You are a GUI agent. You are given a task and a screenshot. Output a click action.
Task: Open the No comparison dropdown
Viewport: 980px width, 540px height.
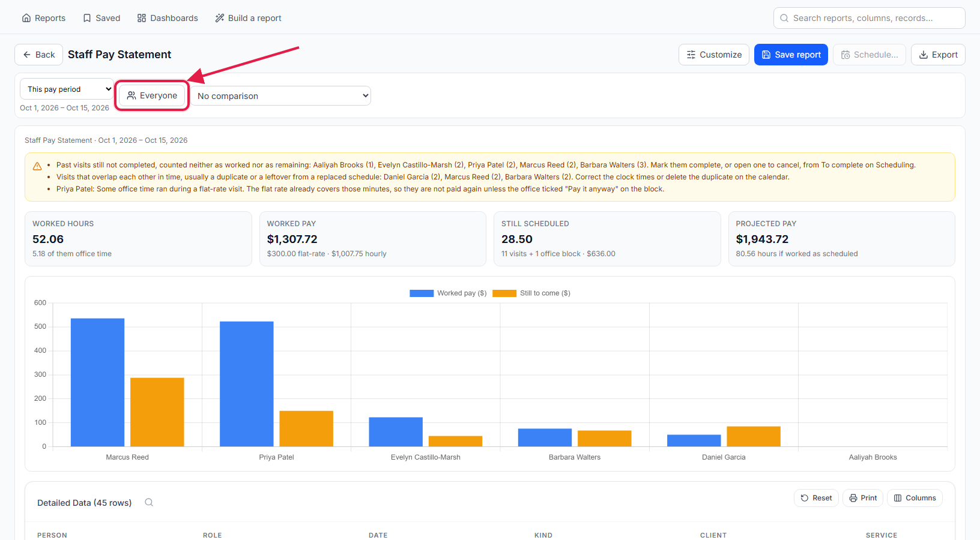(281, 96)
